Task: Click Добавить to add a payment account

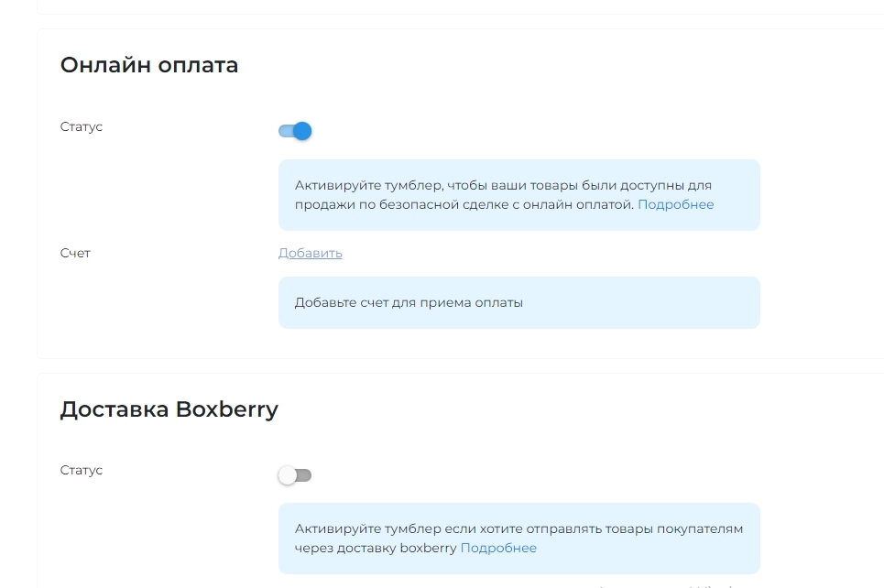Action: pos(310,253)
